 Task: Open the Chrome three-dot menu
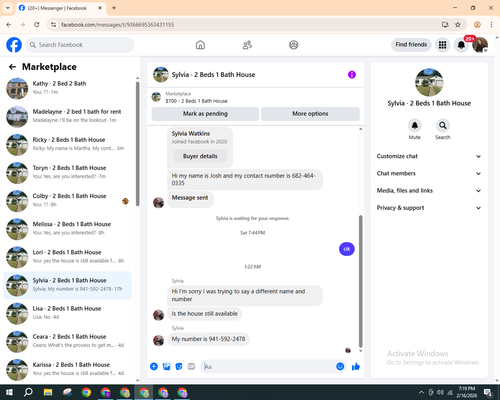491,25
